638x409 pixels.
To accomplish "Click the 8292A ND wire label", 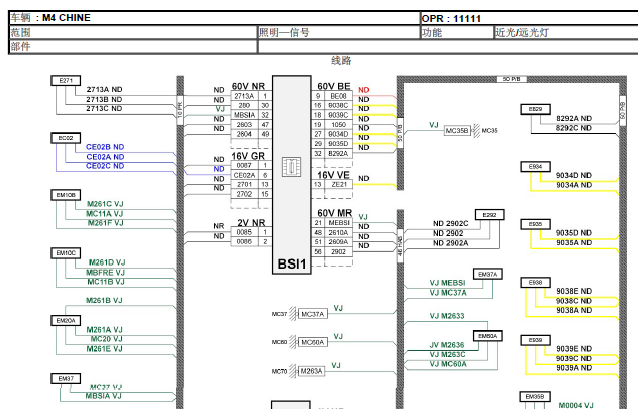I will pos(574,118).
